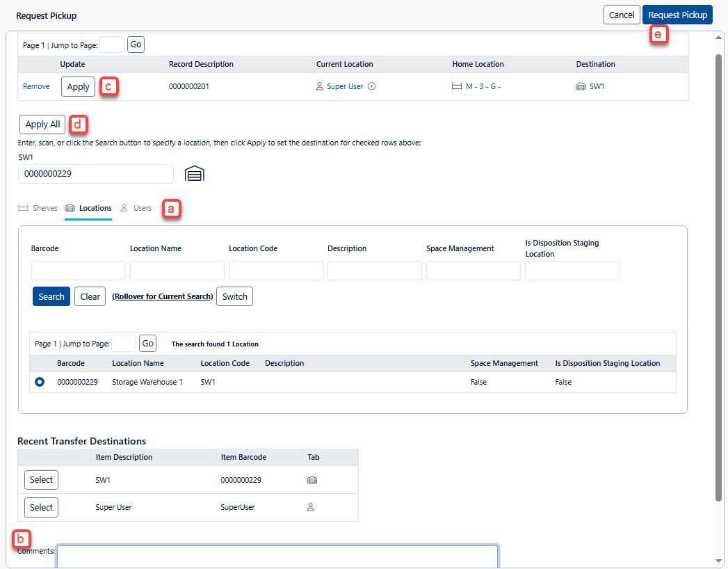Click shelf icon next to M - 3 - G
The height and width of the screenshot is (569, 728).
tap(457, 87)
